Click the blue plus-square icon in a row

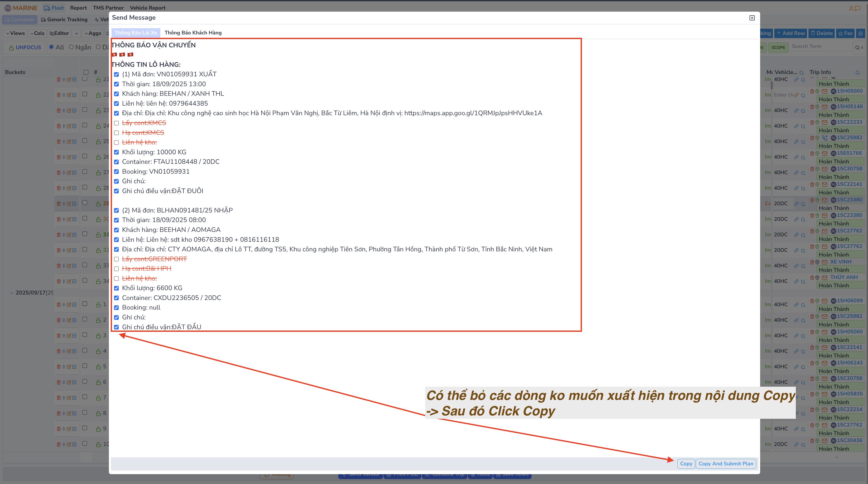click(x=74, y=79)
